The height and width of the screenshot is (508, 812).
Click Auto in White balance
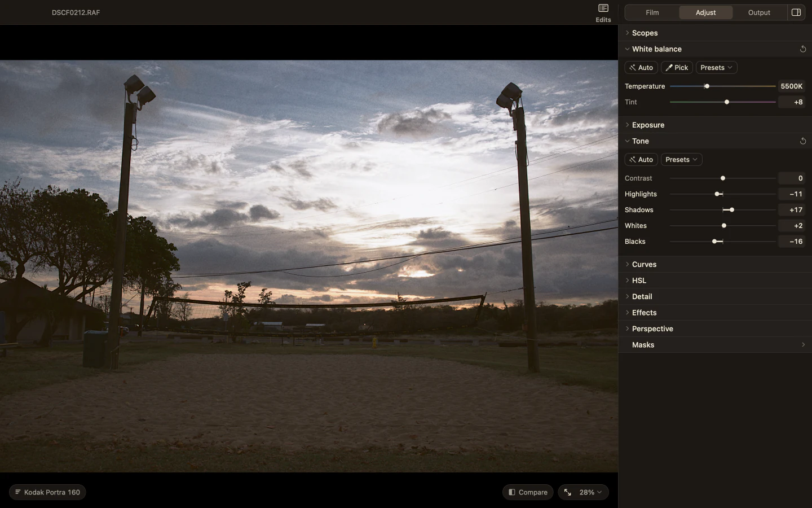[x=641, y=68]
